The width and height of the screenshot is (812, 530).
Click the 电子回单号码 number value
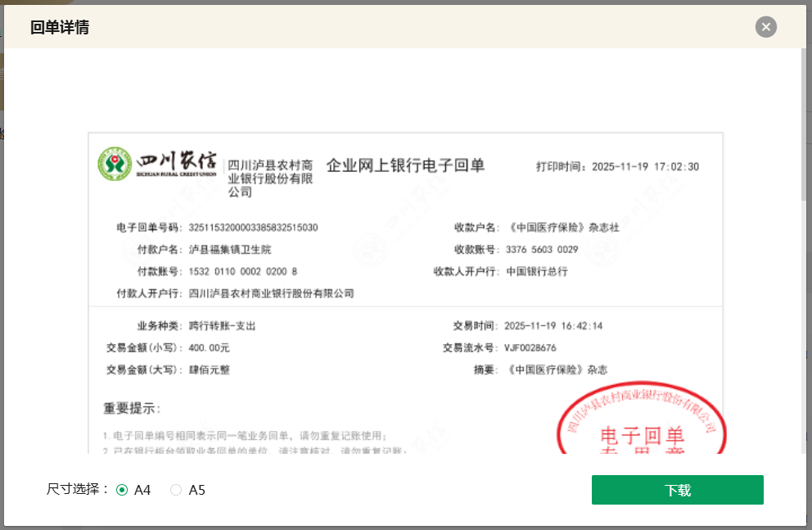253,228
